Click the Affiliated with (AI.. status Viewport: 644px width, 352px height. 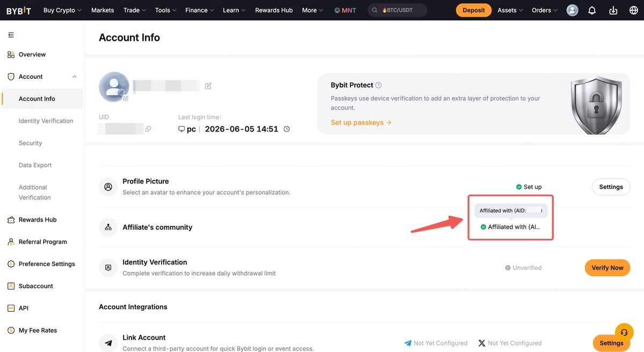510,227
